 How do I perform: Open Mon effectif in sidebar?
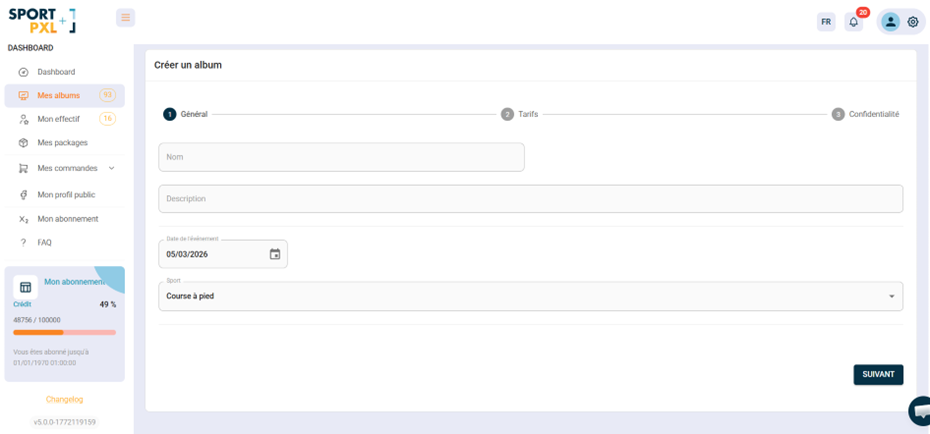point(58,119)
